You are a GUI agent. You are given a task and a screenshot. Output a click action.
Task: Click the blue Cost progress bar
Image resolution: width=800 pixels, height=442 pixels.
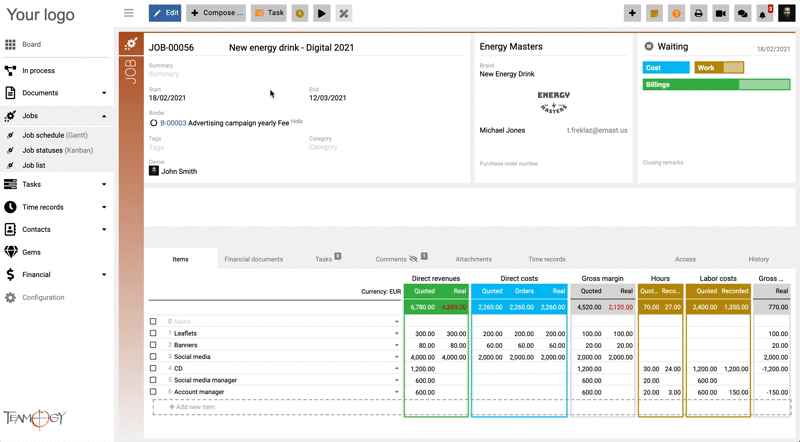(x=666, y=67)
